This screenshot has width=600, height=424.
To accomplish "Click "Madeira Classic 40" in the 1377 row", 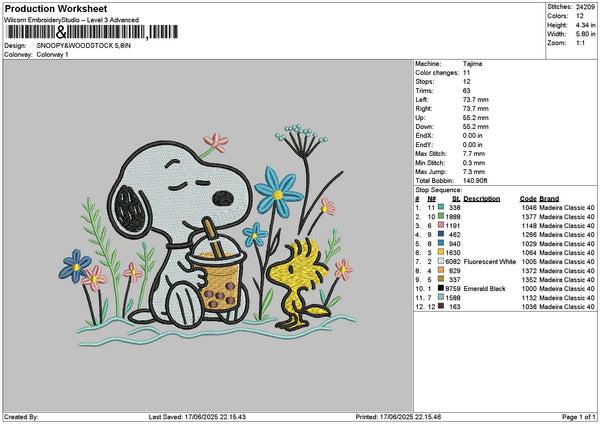I will tap(567, 217).
